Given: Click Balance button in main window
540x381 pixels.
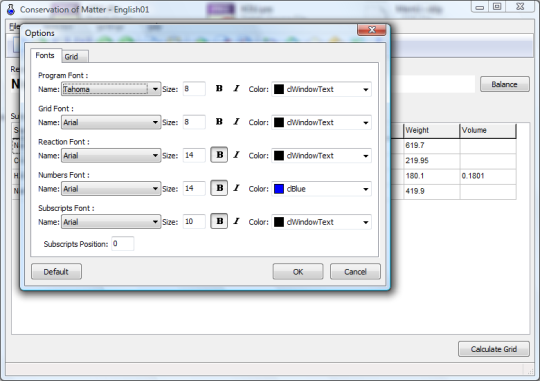Looking at the screenshot, I should tap(505, 84).
